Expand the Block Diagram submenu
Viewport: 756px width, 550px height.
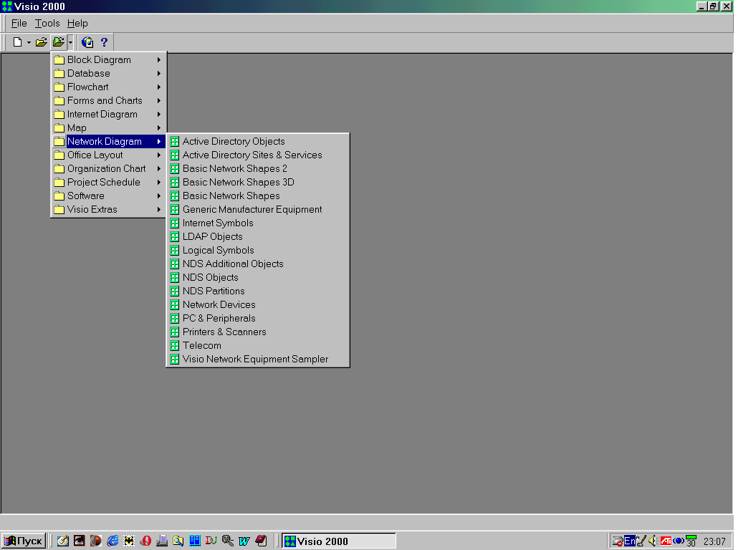[x=108, y=59]
